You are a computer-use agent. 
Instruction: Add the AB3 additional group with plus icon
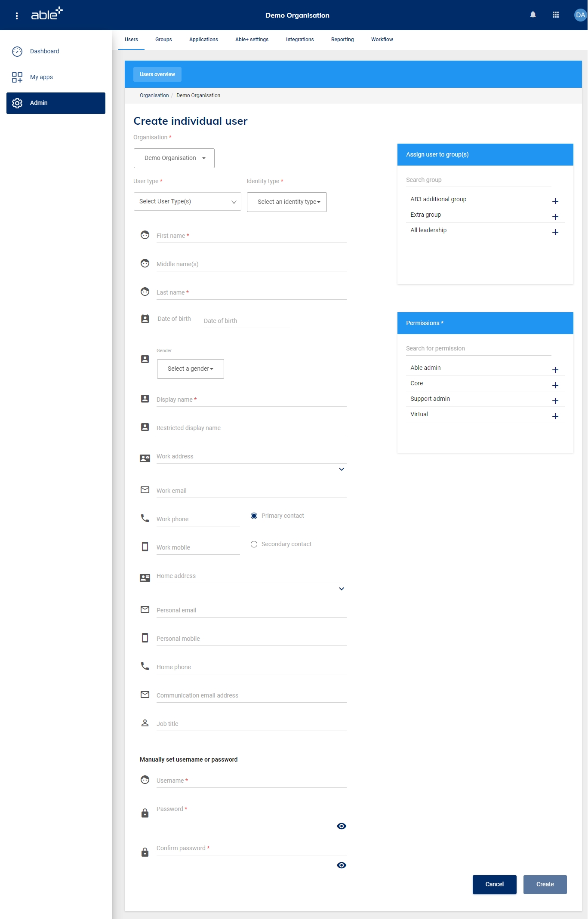click(555, 201)
